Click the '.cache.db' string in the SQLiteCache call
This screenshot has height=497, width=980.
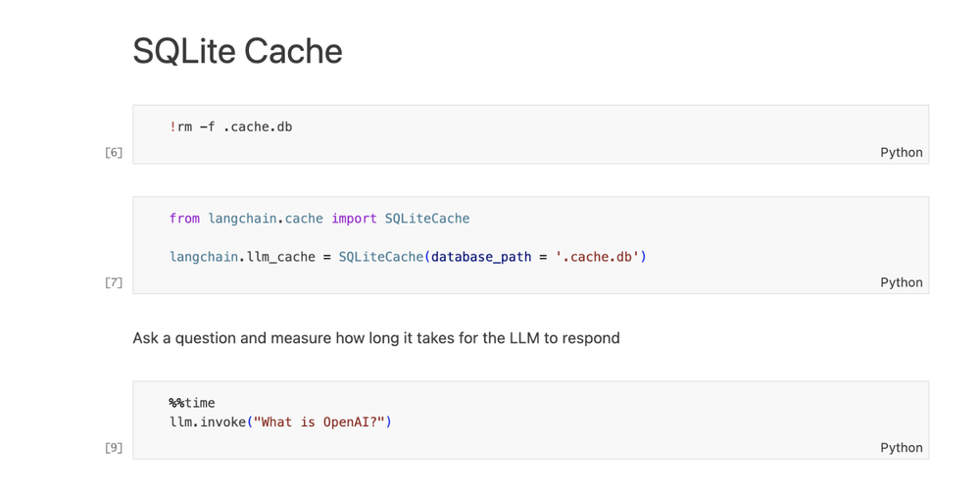click(597, 257)
